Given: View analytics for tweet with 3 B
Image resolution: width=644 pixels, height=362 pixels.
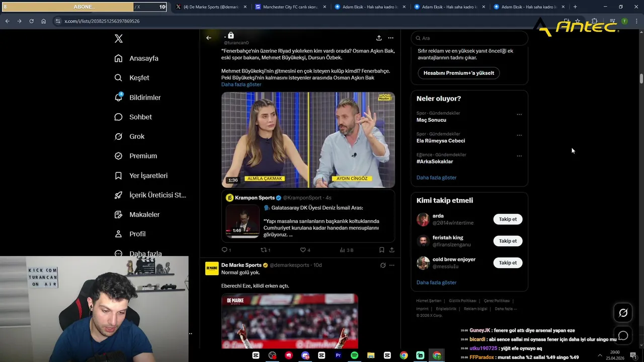Looking at the screenshot, I should 347,250.
